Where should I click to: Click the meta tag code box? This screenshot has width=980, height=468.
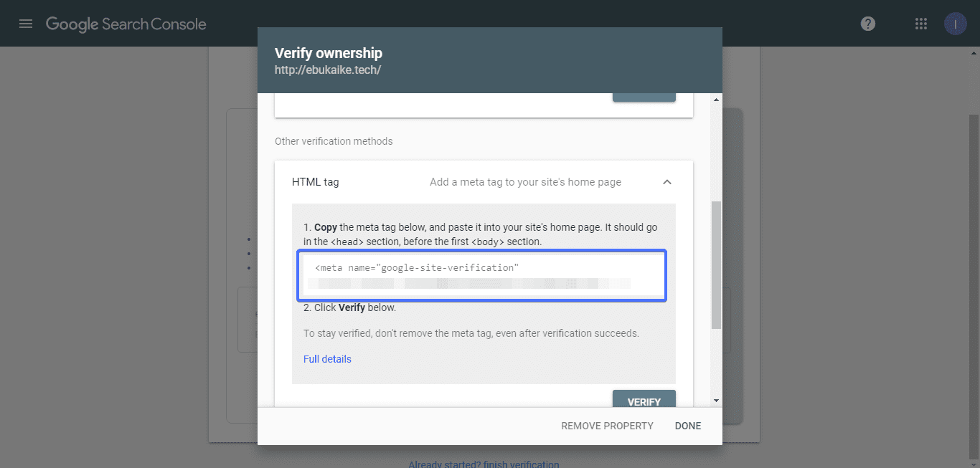(x=482, y=275)
